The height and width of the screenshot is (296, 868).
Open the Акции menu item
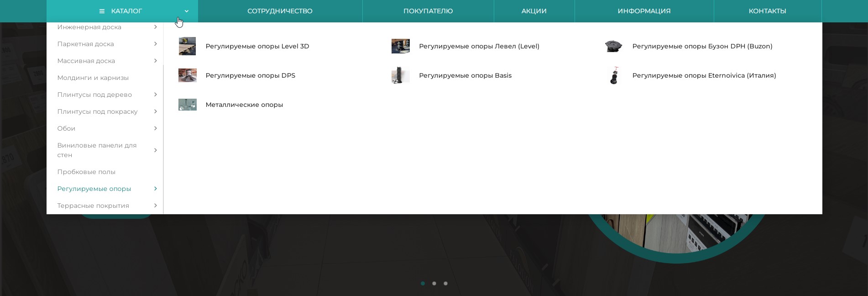coord(534,11)
